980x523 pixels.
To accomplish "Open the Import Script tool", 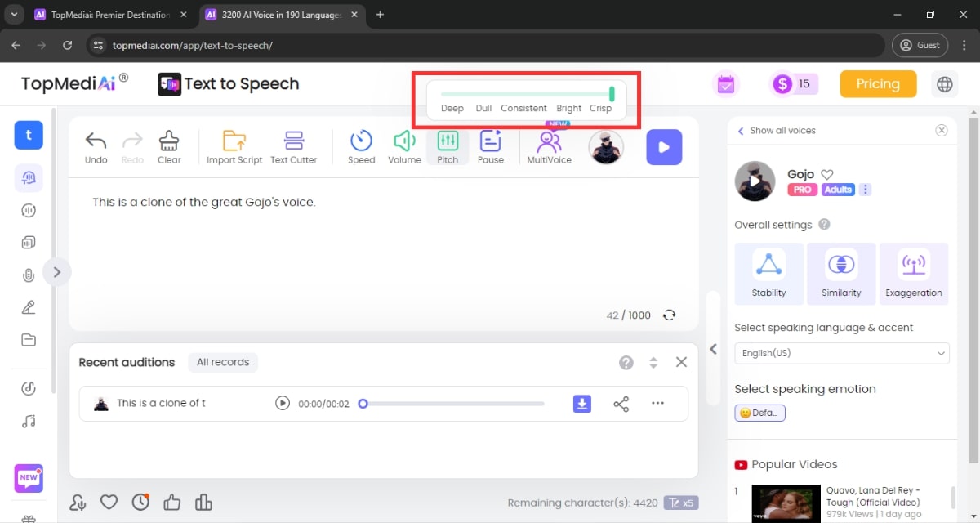I will tap(234, 147).
